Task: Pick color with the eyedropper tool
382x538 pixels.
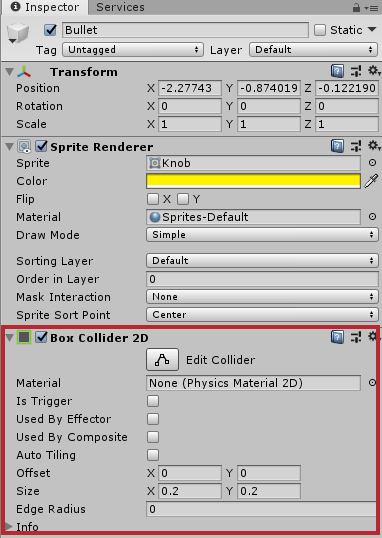Action: pos(371,181)
